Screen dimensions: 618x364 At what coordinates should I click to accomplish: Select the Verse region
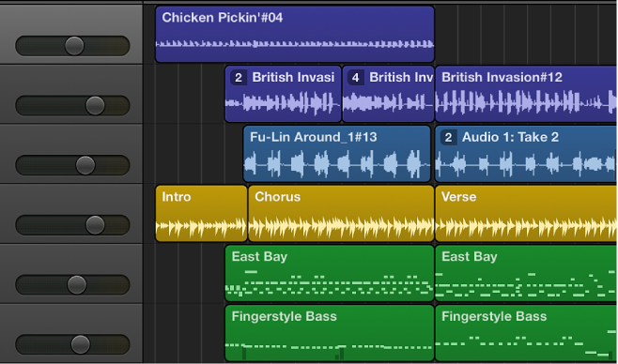(526, 214)
